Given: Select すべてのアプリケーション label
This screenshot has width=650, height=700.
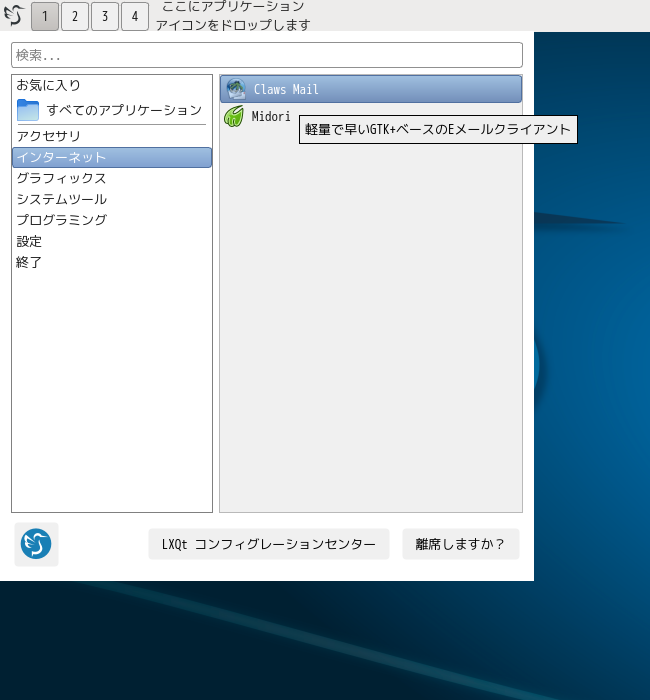Looking at the screenshot, I should (x=125, y=110).
